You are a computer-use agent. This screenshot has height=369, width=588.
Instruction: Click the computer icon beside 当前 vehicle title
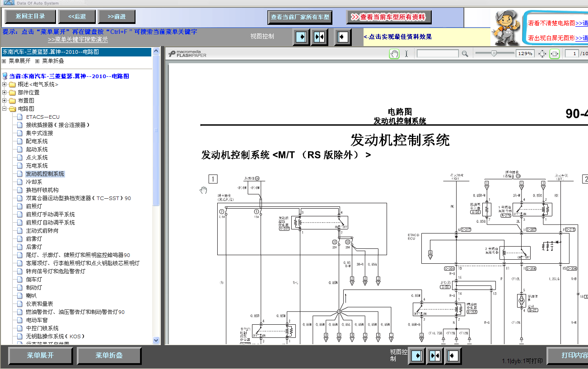click(5, 76)
